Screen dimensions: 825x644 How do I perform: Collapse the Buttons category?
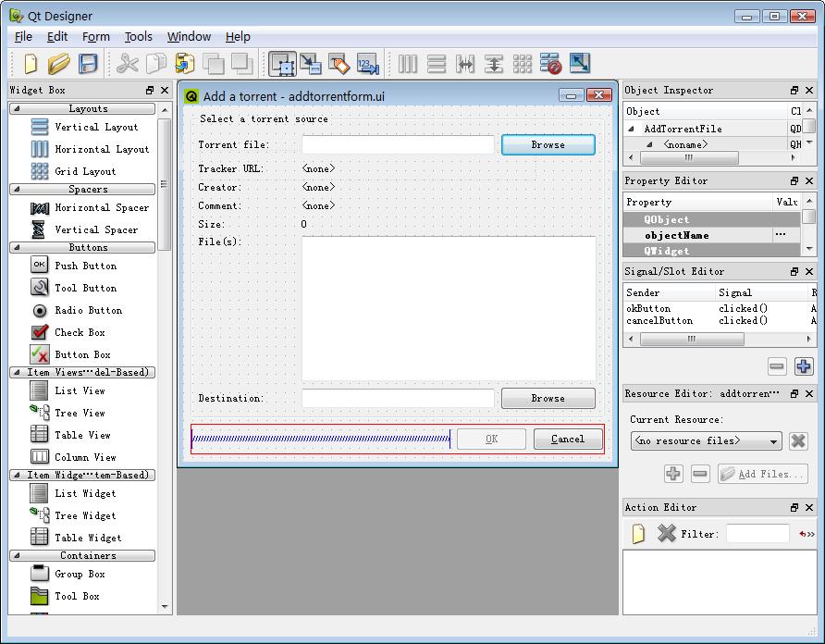point(17,247)
